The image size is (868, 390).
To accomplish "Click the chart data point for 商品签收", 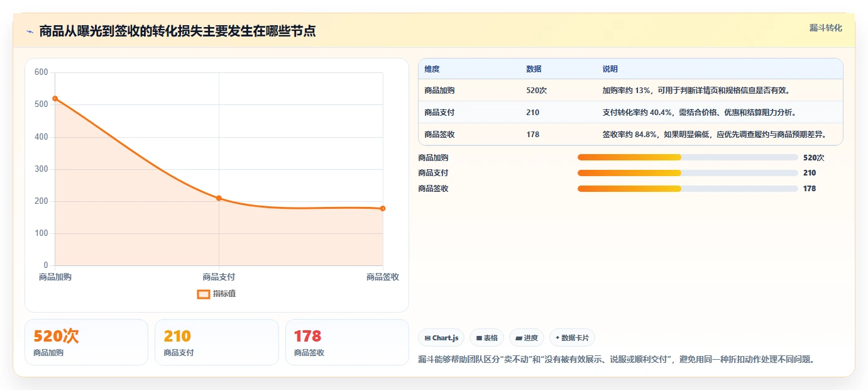I will click(x=382, y=208).
